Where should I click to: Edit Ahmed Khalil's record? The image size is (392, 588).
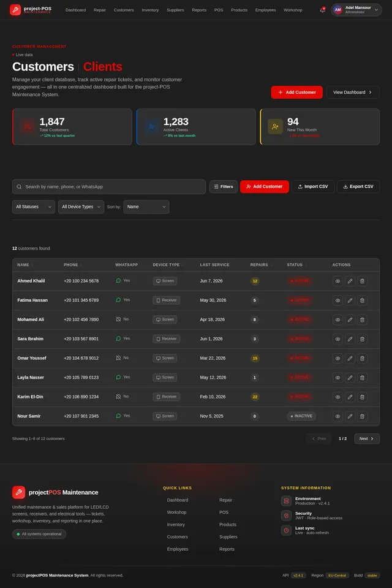(350, 281)
